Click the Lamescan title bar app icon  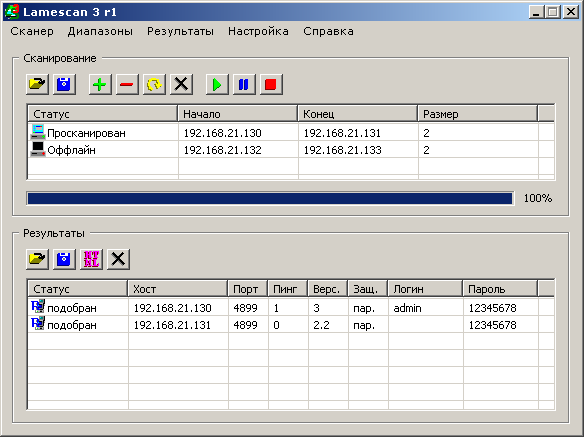tap(11, 12)
